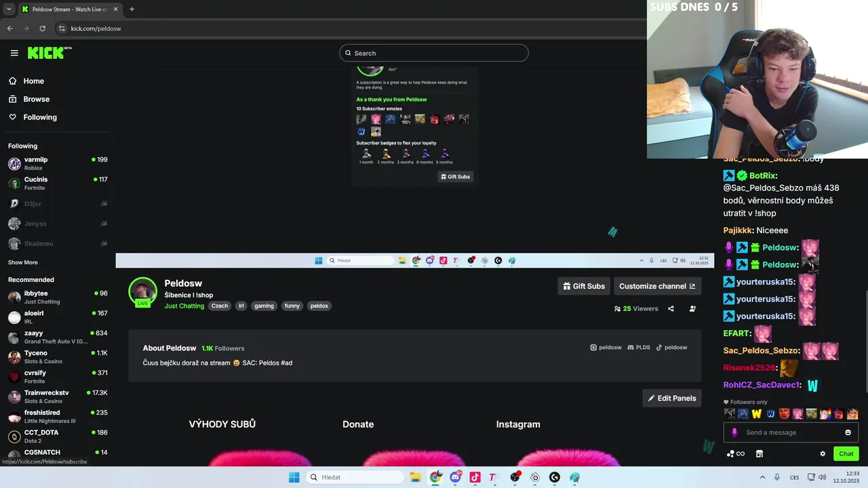
Task: Click the Search field on Kick
Action: point(434,53)
